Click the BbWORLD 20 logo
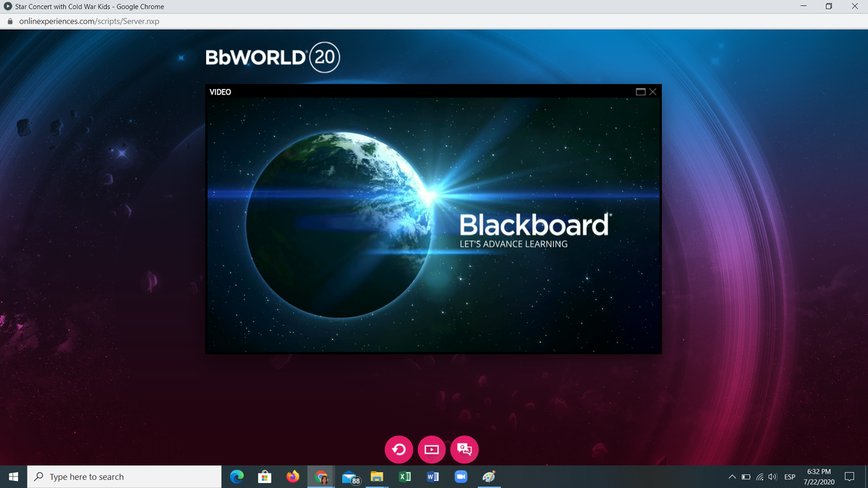 coord(272,58)
